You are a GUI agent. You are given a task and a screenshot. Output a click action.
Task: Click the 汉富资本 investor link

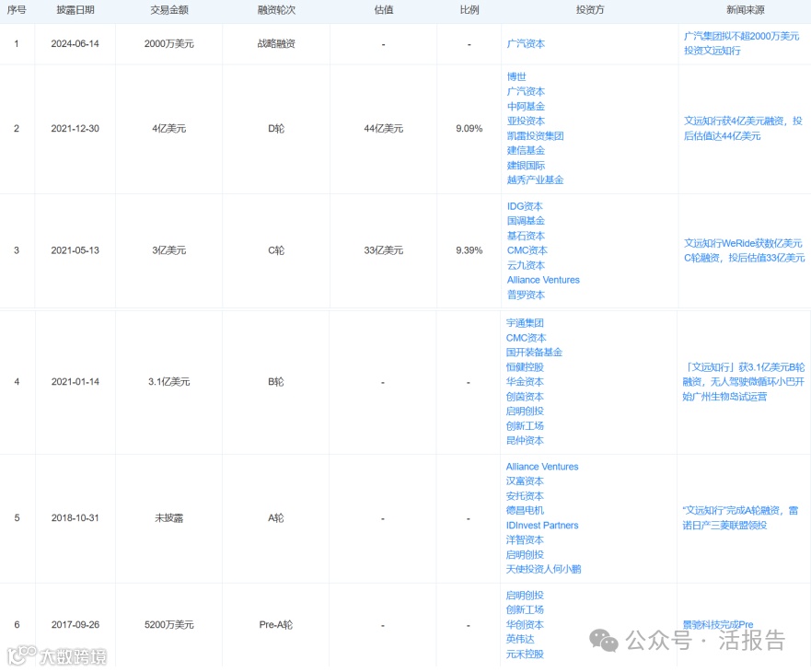click(x=525, y=481)
